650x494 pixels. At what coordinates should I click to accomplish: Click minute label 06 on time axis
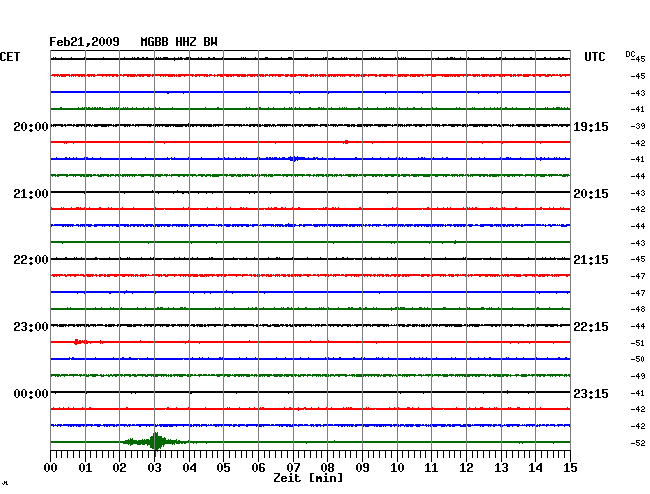click(x=258, y=467)
